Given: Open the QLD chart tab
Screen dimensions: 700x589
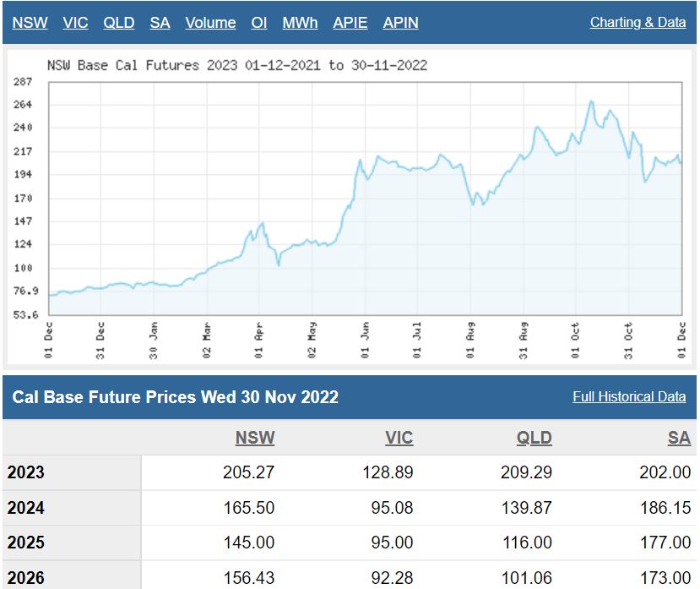Looking at the screenshot, I should pyautogui.click(x=119, y=23).
